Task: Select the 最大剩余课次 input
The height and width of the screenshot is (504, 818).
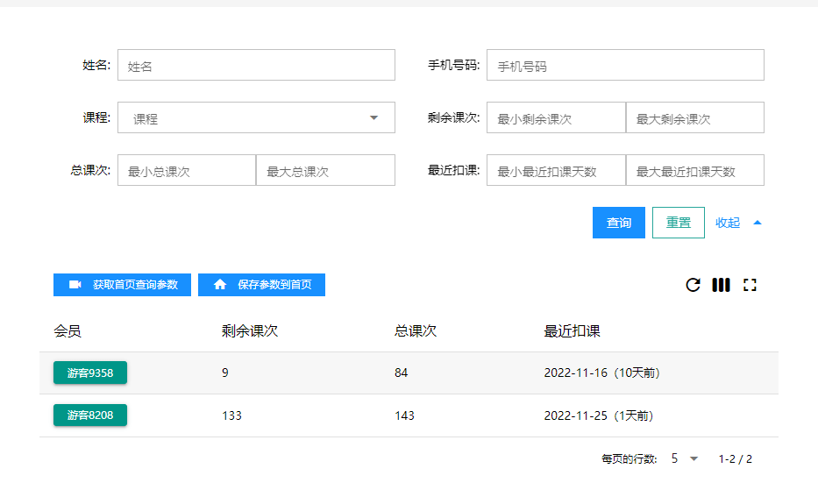Action: point(694,118)
